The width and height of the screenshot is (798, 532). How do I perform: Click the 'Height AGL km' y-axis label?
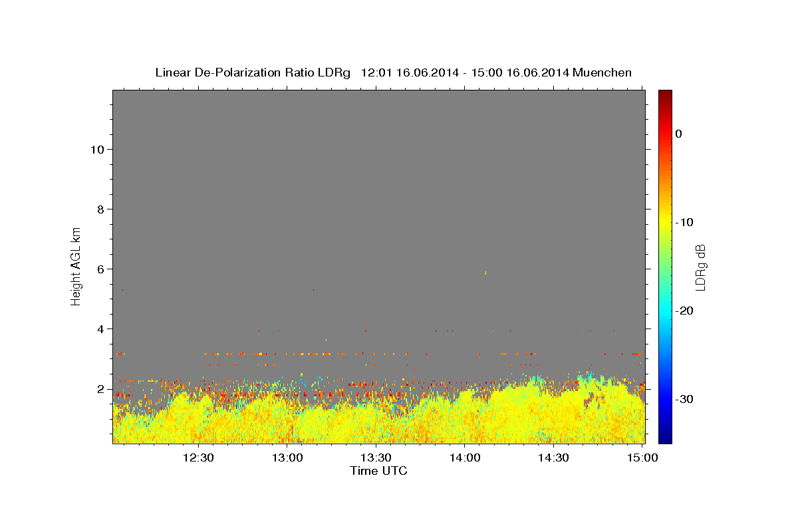click(x=76, y=265)
